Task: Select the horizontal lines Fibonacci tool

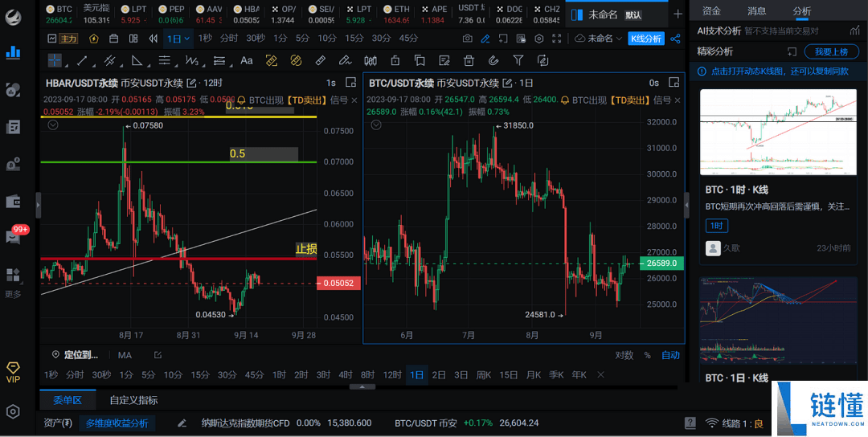Action: pos(165,60)
